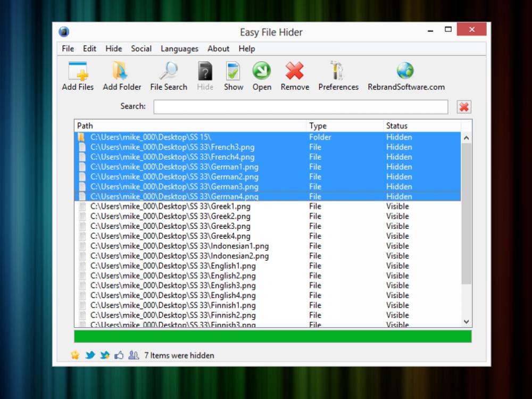Open the Social menu
The width and height of the screenshot is (532, 399).
pos(141,48)
